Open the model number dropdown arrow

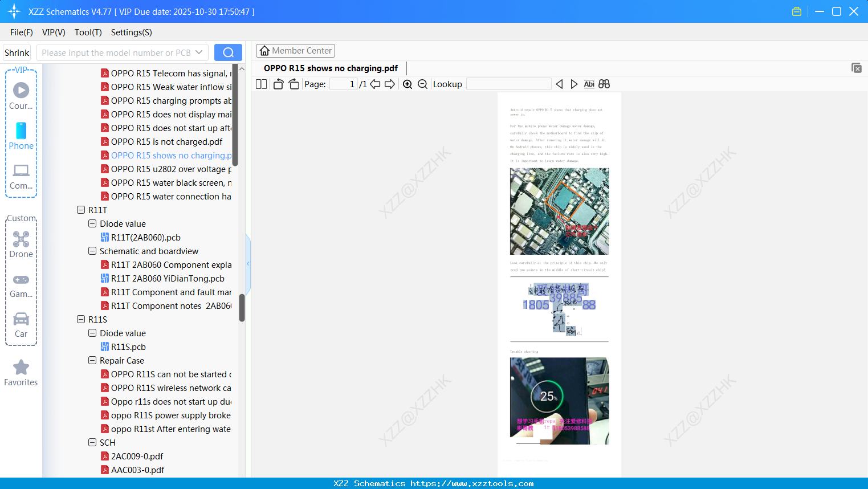[199, 52]
